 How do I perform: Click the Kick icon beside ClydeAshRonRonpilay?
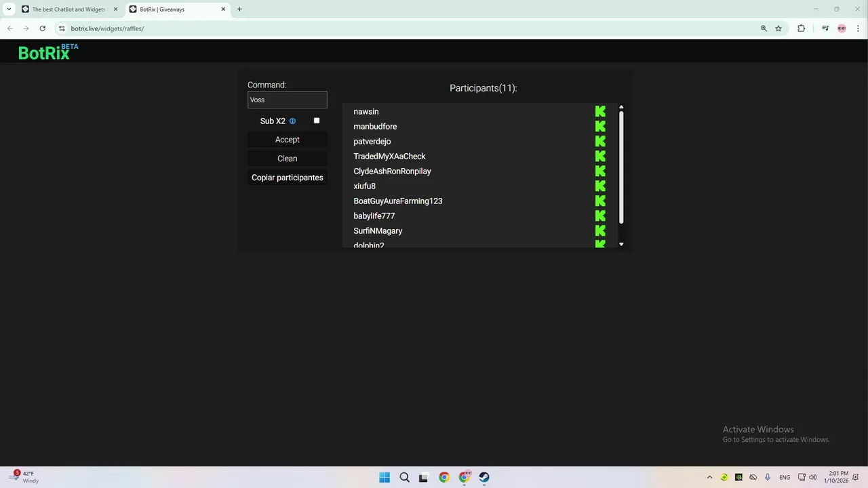600,171
